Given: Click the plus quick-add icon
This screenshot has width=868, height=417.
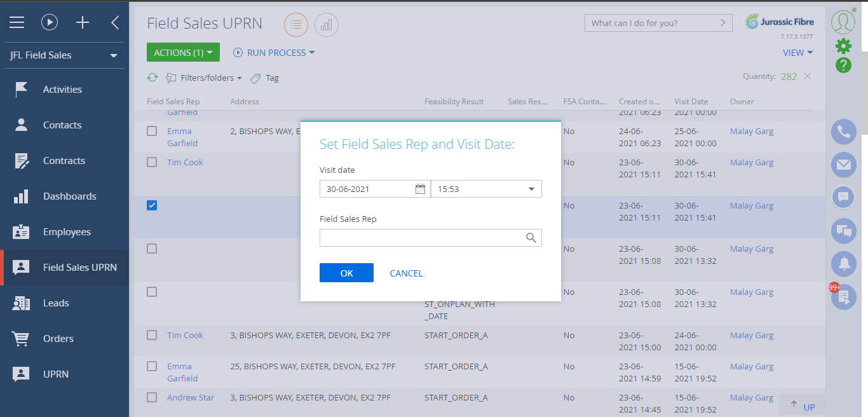Looking at the screenshot, I should tap(83, 23).
